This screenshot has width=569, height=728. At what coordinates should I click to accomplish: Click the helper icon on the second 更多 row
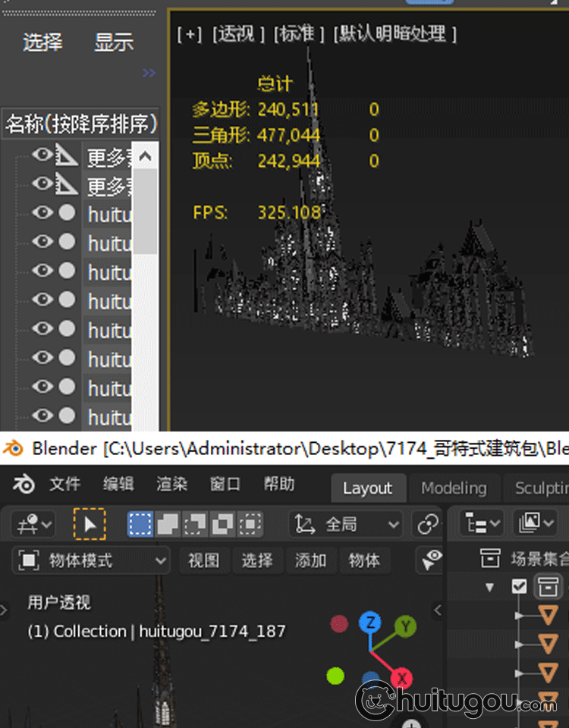[67, 184]
